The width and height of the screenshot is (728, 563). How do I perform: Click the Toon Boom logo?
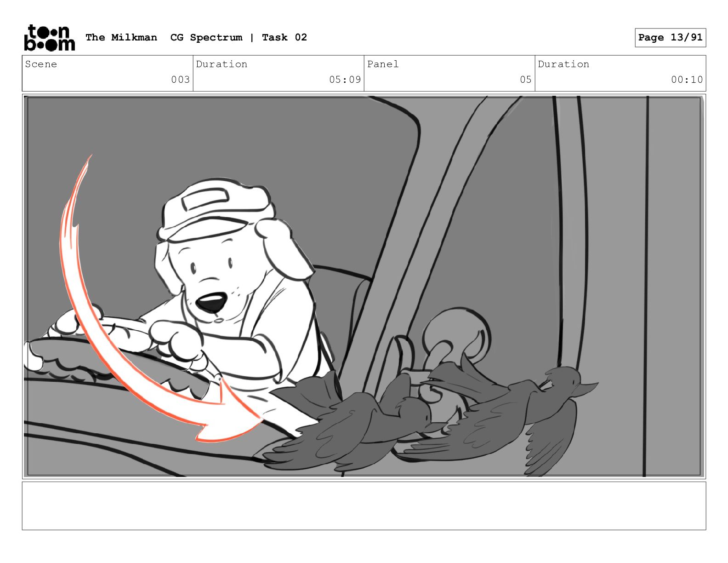tap(49, 38)
